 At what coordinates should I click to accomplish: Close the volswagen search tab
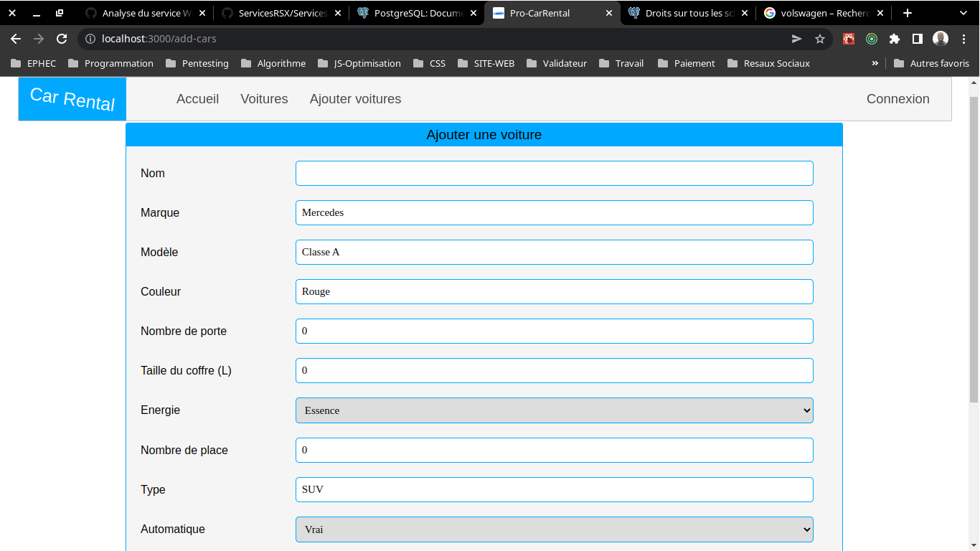click(x=880, y=13)
